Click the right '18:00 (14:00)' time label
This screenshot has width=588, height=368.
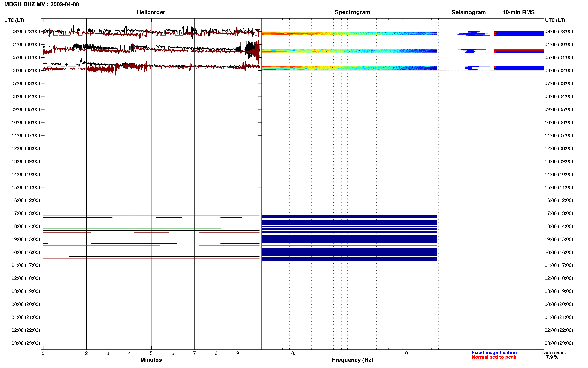point(559,226)
